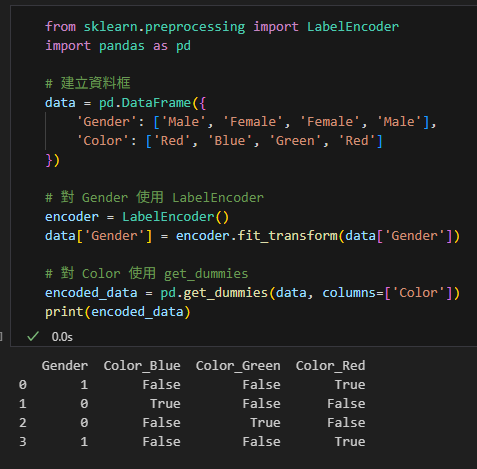Click the 'encoder' variable in 'encoder = LabelEncoder()'
Viewport: 477px width, 469px height.
click(72, 217)
